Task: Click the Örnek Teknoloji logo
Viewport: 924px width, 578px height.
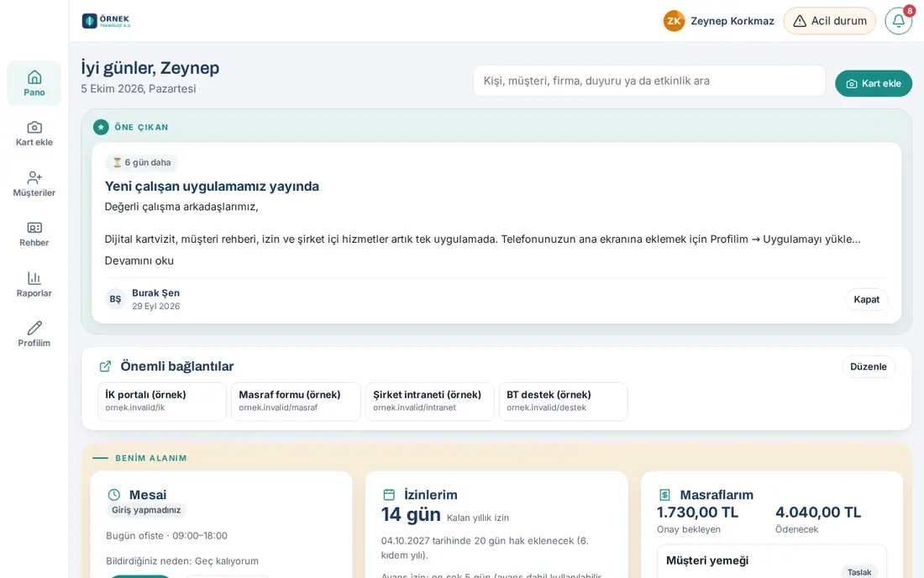Action: (107, 21)
